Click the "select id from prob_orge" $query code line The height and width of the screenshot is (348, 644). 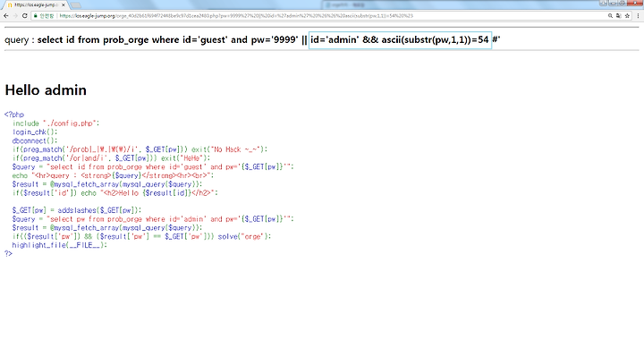(x=153, y=166)
